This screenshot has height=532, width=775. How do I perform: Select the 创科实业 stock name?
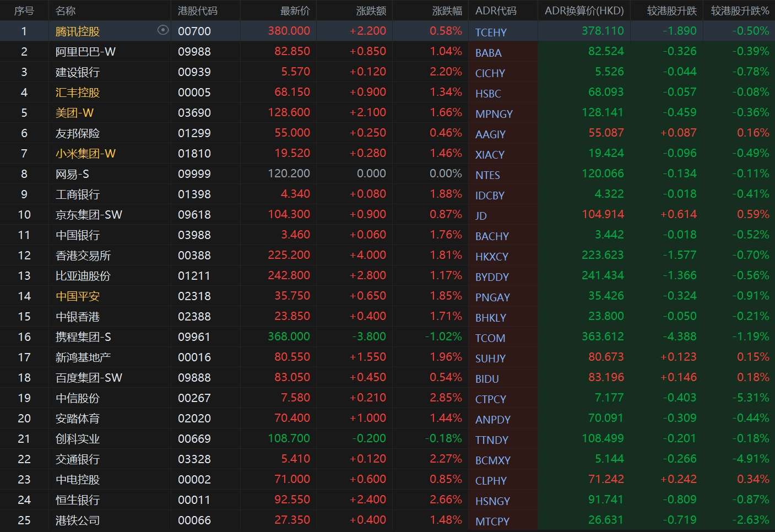[78, 439]
